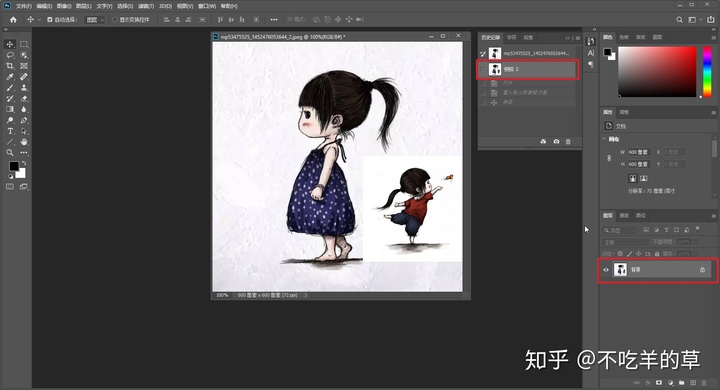Open the 3D menu
Image resolution: width=720 pixels, height=390 pixels.
pyautogui.click(x=165, y=6)
